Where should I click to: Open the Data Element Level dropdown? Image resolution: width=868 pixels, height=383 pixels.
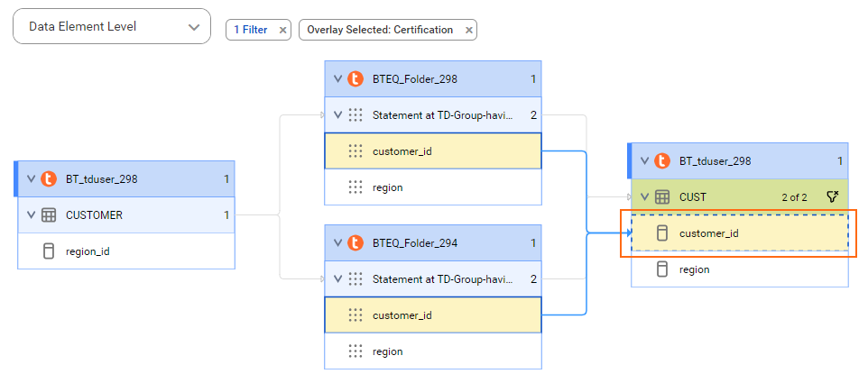pos(111,26)
